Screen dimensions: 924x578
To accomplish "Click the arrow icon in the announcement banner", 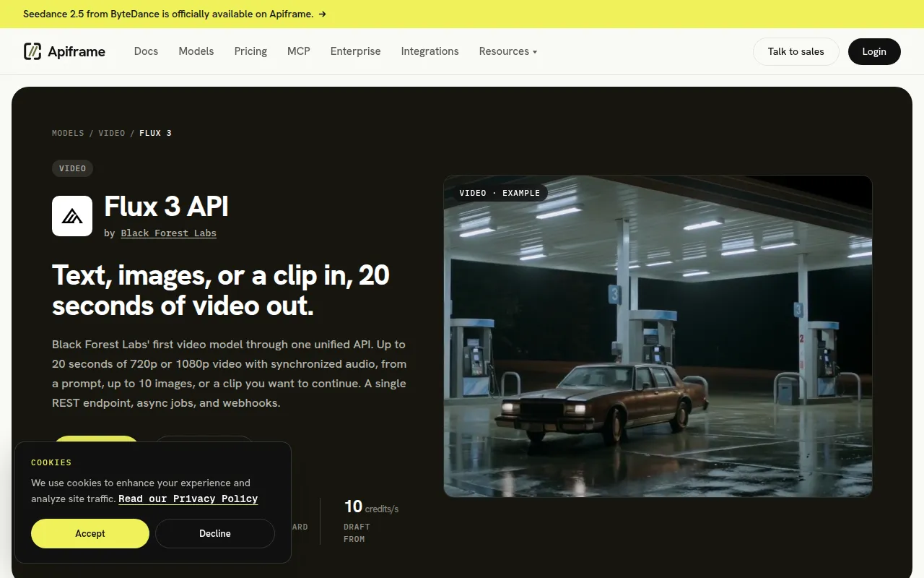I will pos(323,14).
